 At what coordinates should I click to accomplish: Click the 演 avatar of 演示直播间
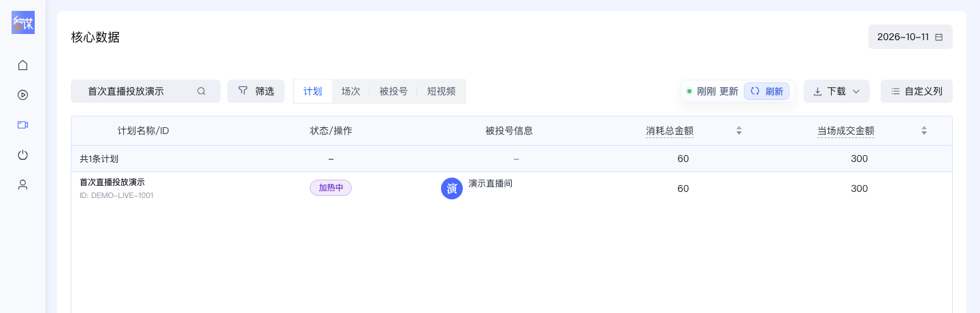coord(452,188)
